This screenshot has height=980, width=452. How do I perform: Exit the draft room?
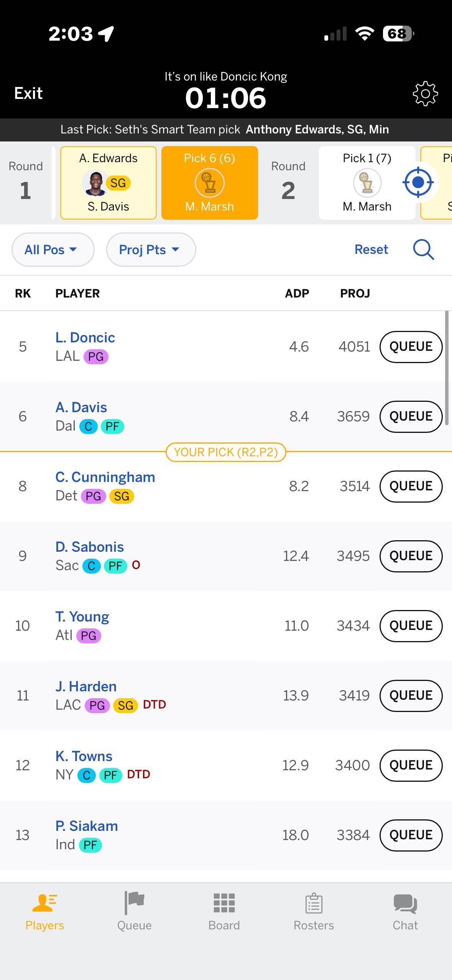coord(28,93)
